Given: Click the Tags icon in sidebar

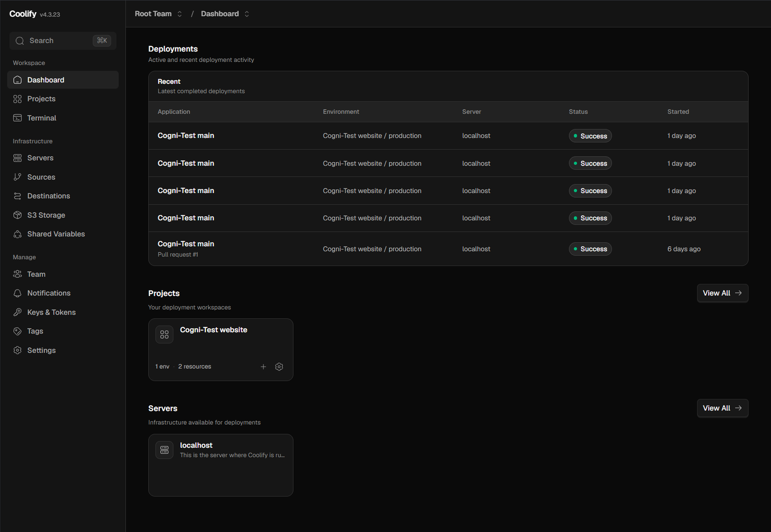Looking at the screenshot, I should pyautogui.click(x=18, y=331).
